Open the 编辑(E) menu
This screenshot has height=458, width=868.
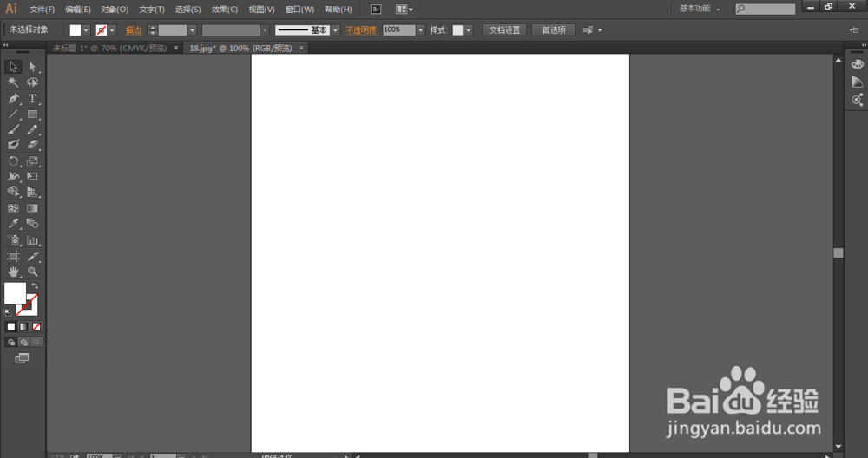tap(78, 10)
